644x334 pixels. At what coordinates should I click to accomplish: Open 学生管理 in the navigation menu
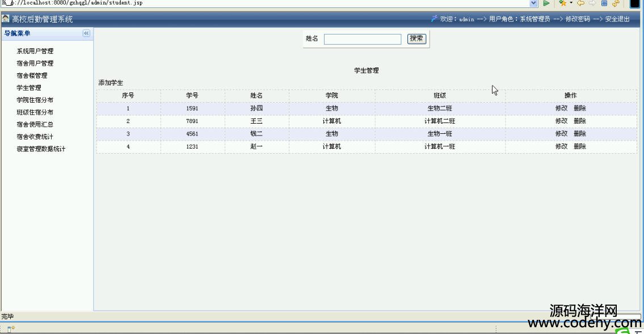tap(29, 88)
